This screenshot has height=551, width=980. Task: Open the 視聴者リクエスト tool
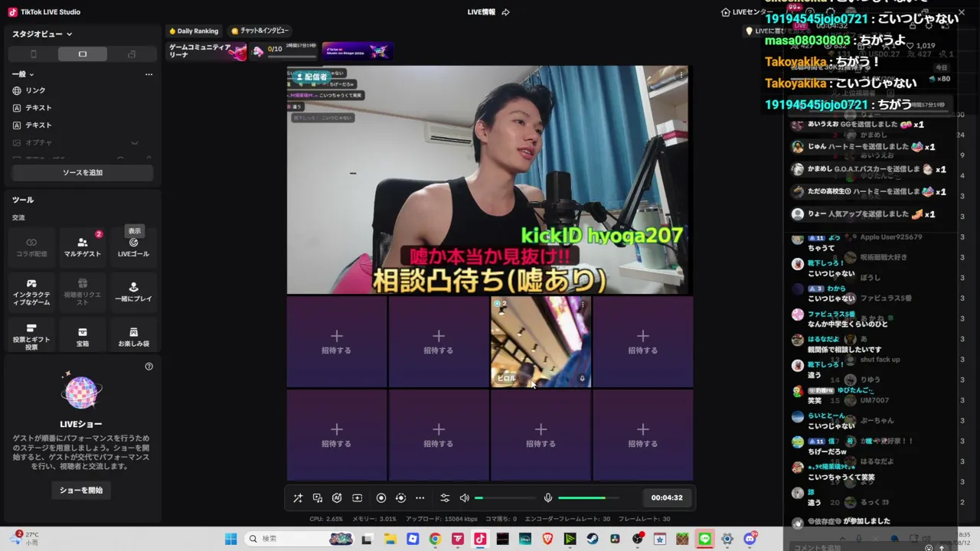click(83, 292)
